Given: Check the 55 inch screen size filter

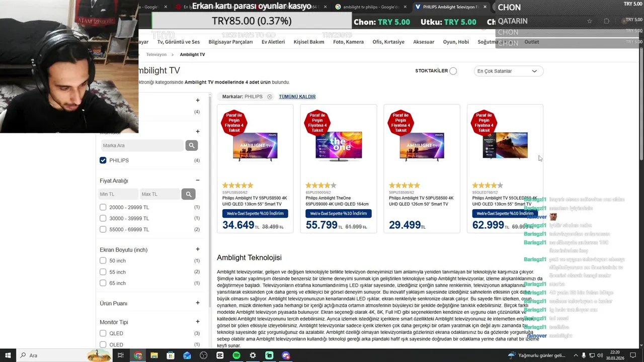Looking at the screenshot, I should (x=103, y=272).
